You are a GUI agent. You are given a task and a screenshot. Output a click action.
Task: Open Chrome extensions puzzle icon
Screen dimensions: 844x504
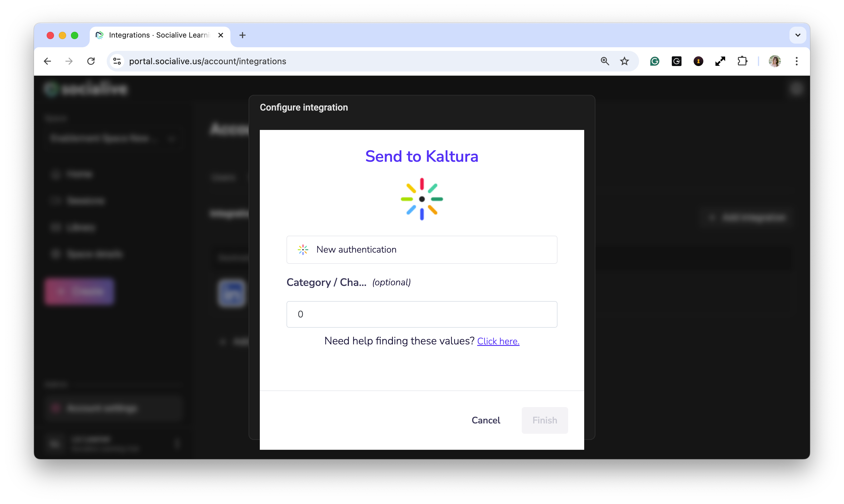tap(742, 61)
